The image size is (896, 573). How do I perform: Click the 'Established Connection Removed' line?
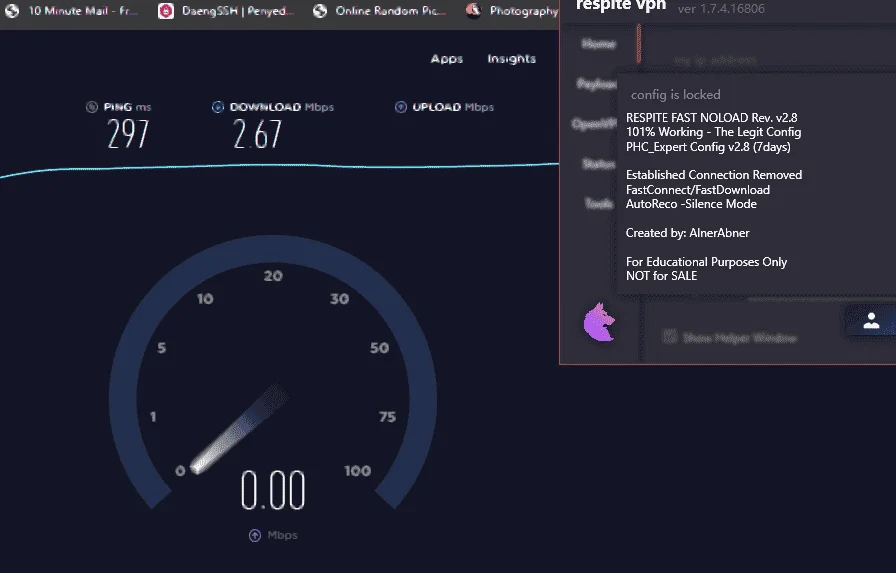click(x=714, y=175)
